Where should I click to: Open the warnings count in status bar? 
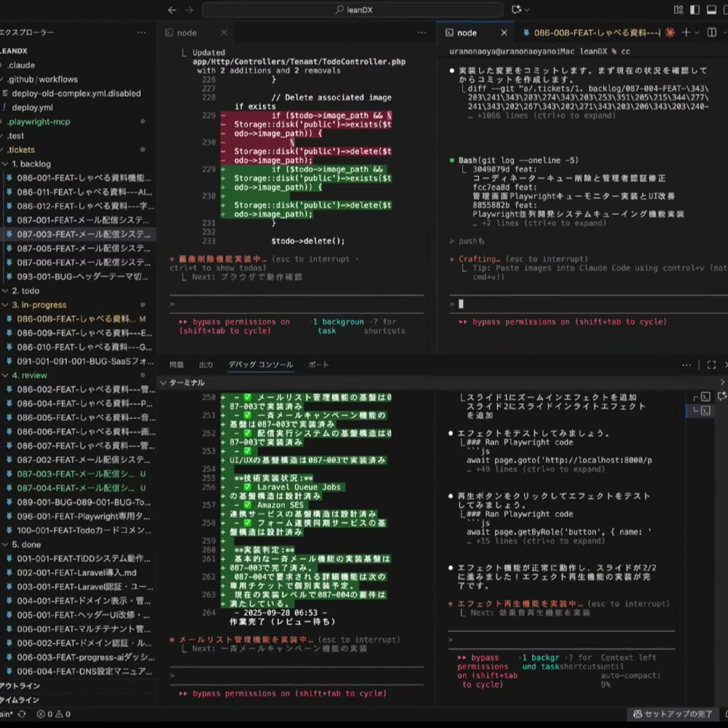63,714
